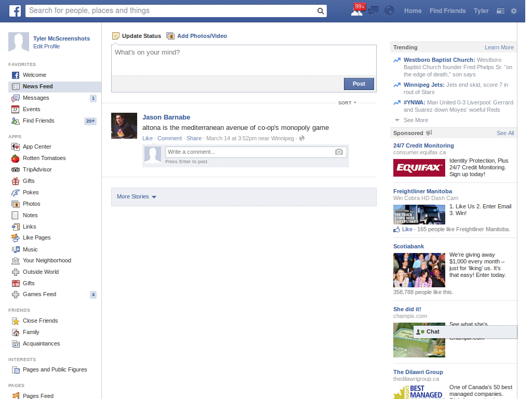
Task: Expand See More in Trending
Action: 416,120
